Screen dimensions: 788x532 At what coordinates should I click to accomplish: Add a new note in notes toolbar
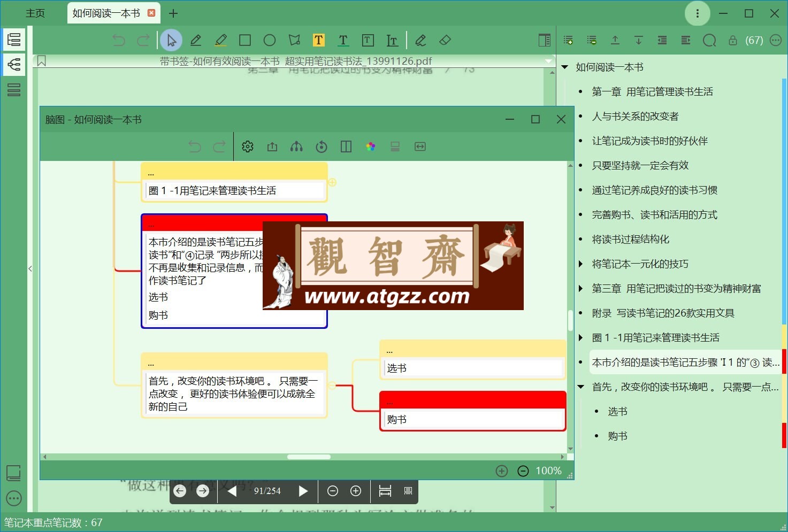568,40
